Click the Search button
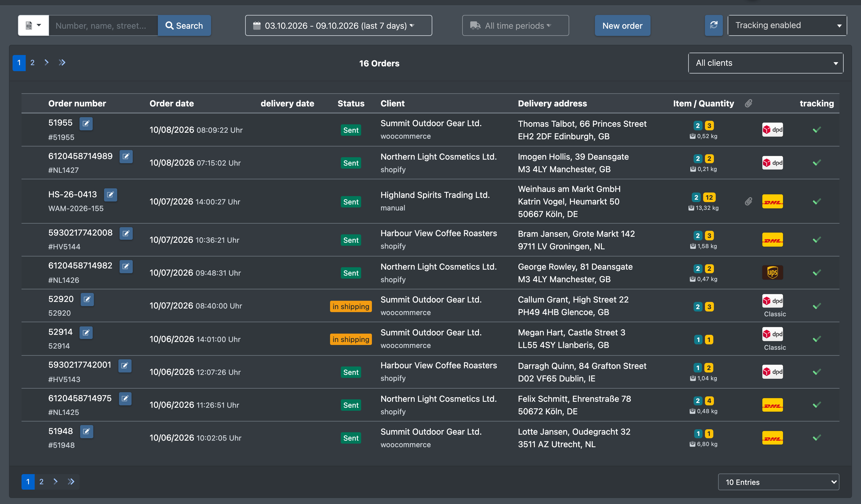This screenshot has height=504, width=861. (x=184, y=25)
